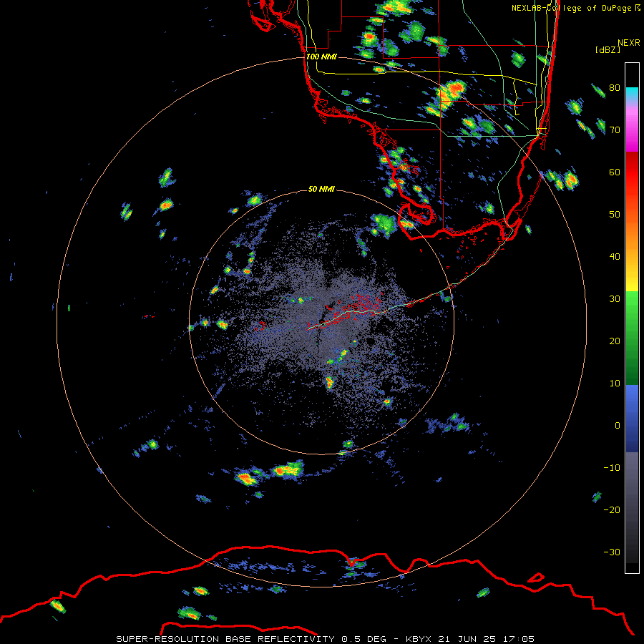The width and height of the screenshot is (644, 644).
Task: Click the "NEXR" label above the color scale
Action: click(x=629, y=43)
